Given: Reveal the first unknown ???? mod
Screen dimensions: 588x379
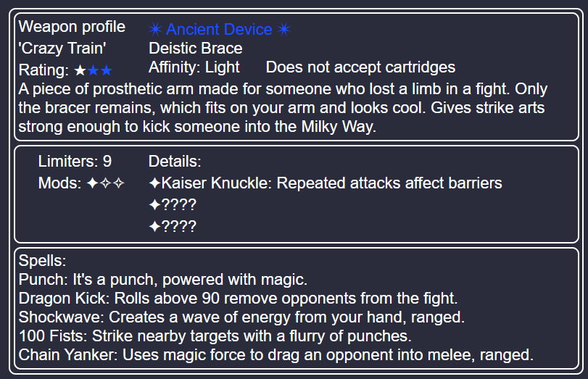Looking at the screenshot, I should coord(173,204).
